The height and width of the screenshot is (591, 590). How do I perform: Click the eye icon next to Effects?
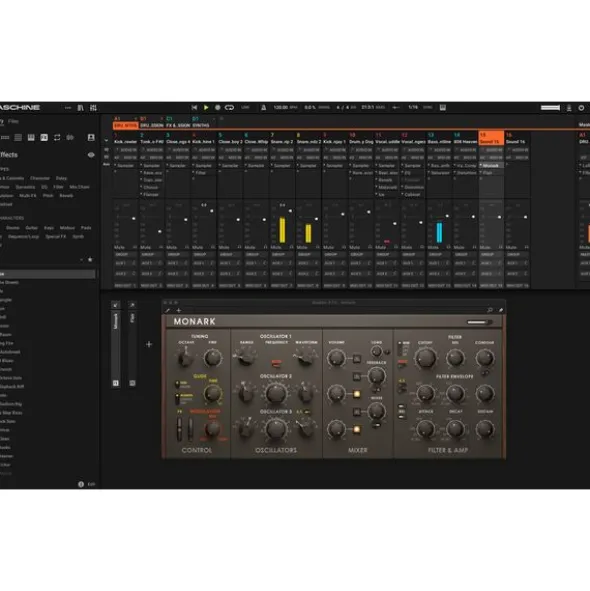pyautogui.click(x=91, y=155)
